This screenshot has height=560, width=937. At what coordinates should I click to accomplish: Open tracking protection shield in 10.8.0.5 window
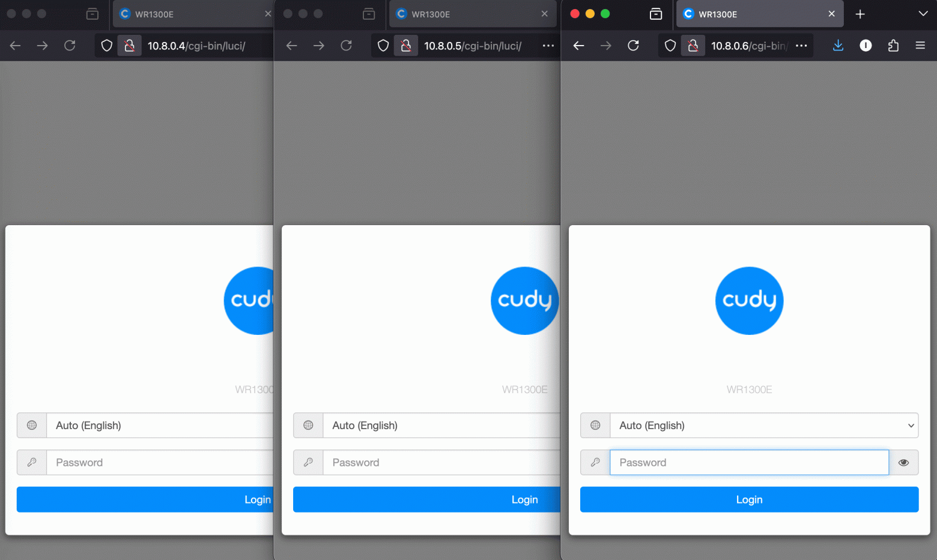click(x=383, y=46)
